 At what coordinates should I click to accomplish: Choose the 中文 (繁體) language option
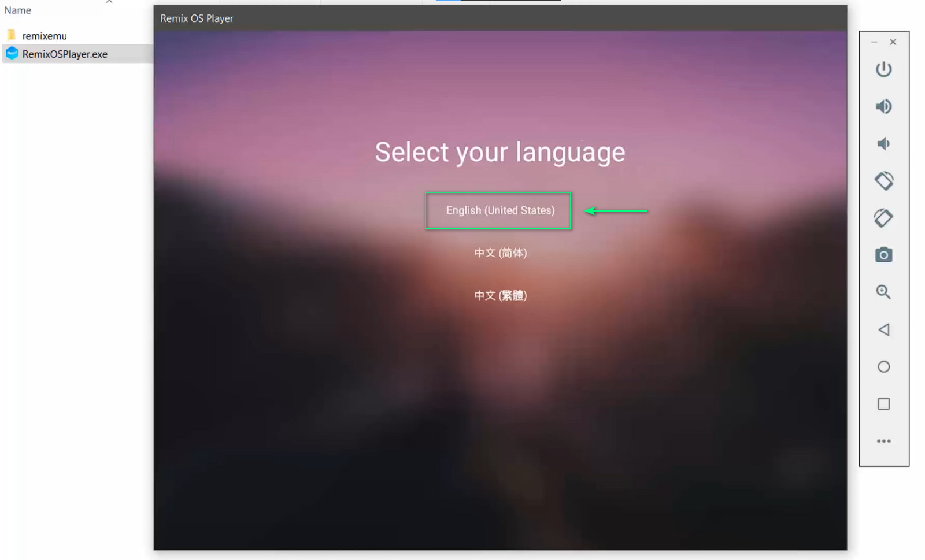[500, 295]
